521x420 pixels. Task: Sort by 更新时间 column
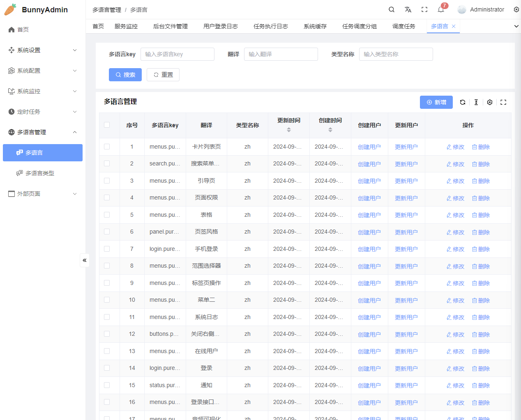[289, 130]
